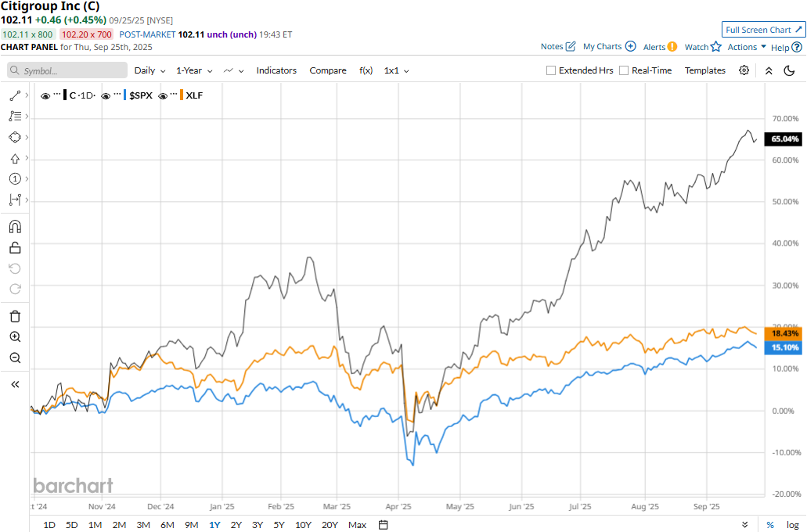Open the 1x1 grid layout dropdown

coord(396,70)
